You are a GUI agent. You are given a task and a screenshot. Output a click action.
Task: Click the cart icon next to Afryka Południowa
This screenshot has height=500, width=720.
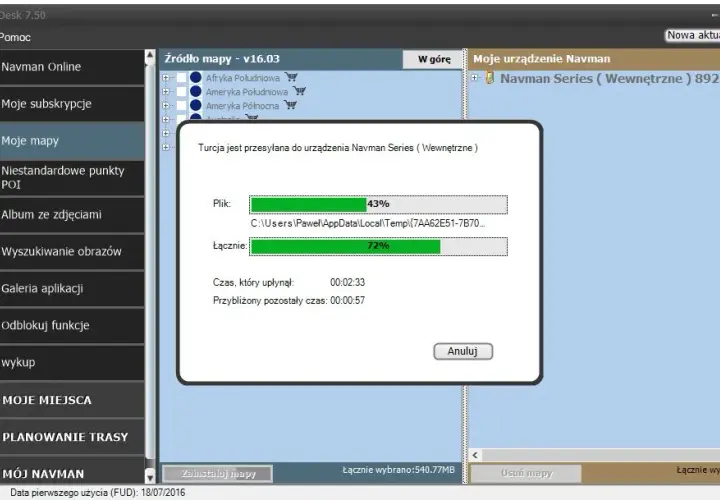point(291,77)
